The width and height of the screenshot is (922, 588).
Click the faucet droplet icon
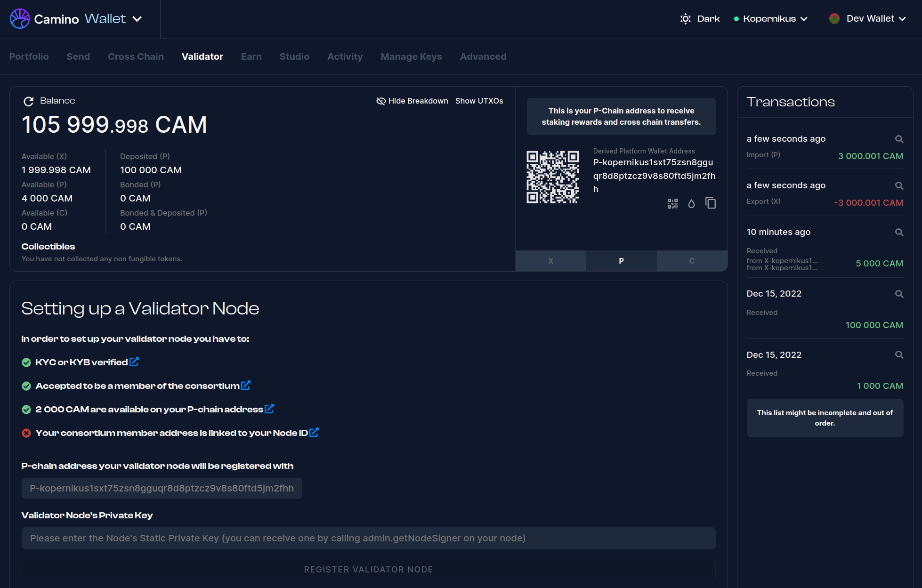coord(691,203)
